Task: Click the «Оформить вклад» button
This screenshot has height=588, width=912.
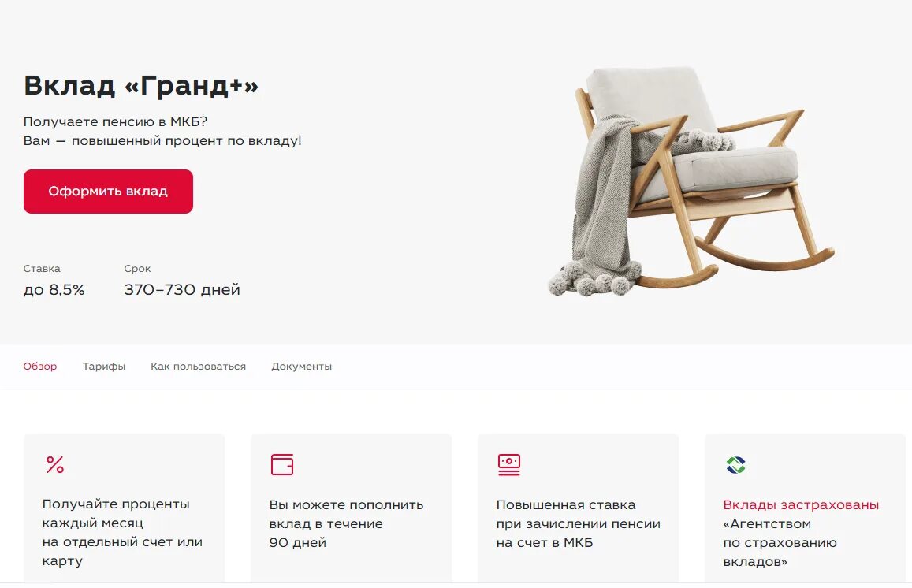Action: pos(108,192)
